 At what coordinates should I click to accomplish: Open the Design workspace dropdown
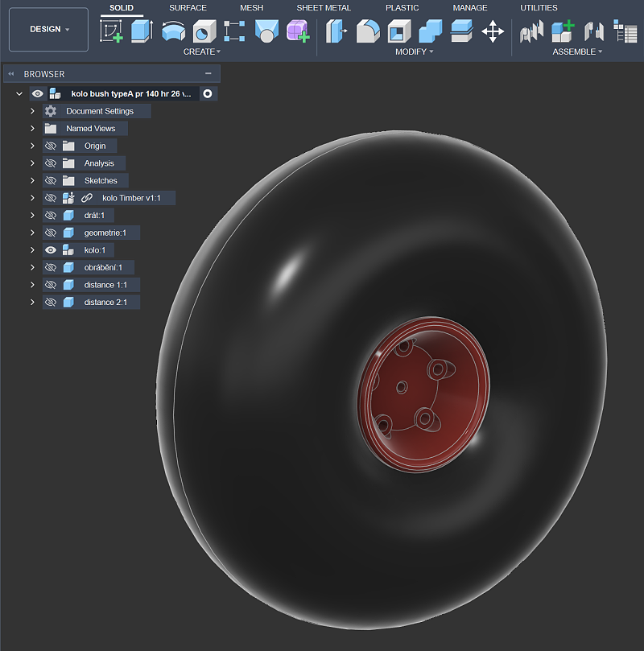coord(49,30)
